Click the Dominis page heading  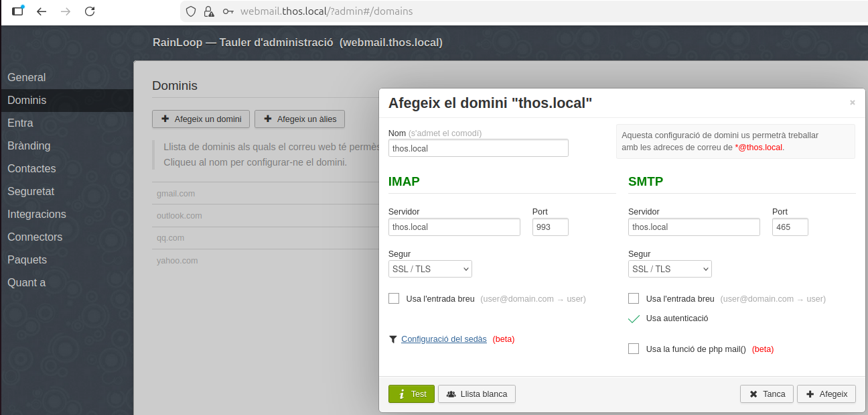point(175,86)
